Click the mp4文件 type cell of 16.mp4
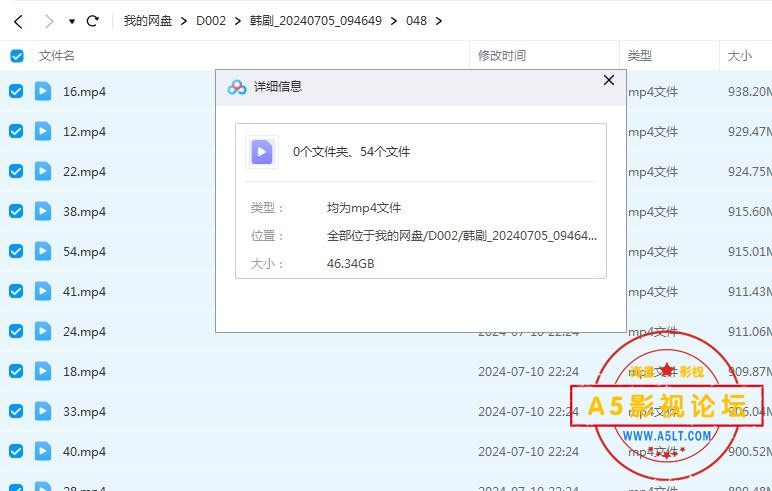This screenshot has height=491, width=772. click(653, 92)
